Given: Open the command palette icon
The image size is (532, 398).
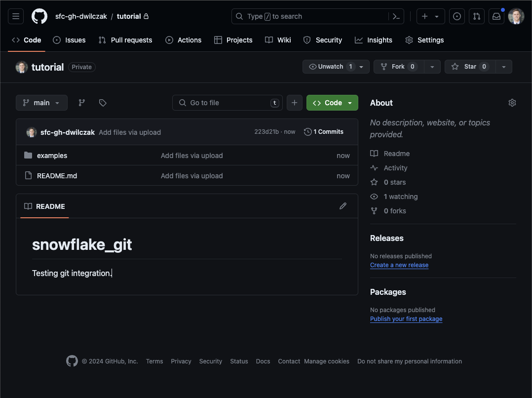Looking at the screenshot, I should tap(396, 16).
